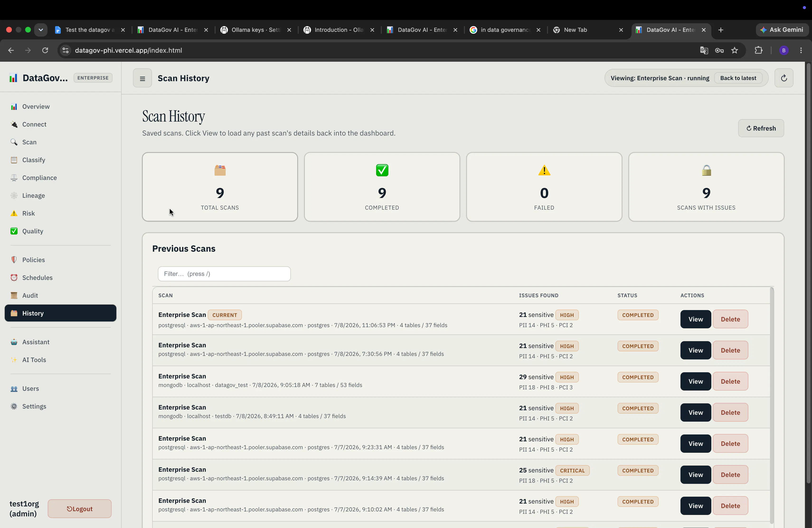View site information icon in address bar
812x528 pixels.
[66, 51]
